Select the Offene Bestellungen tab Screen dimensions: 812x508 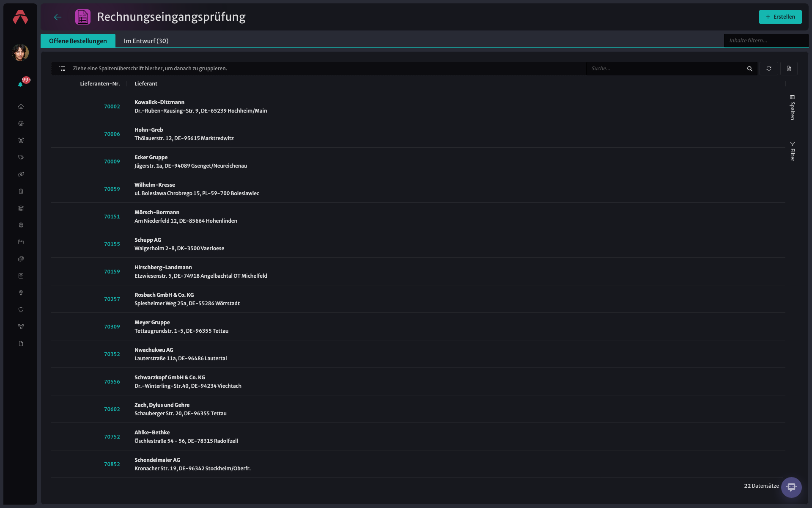(78, 41)
